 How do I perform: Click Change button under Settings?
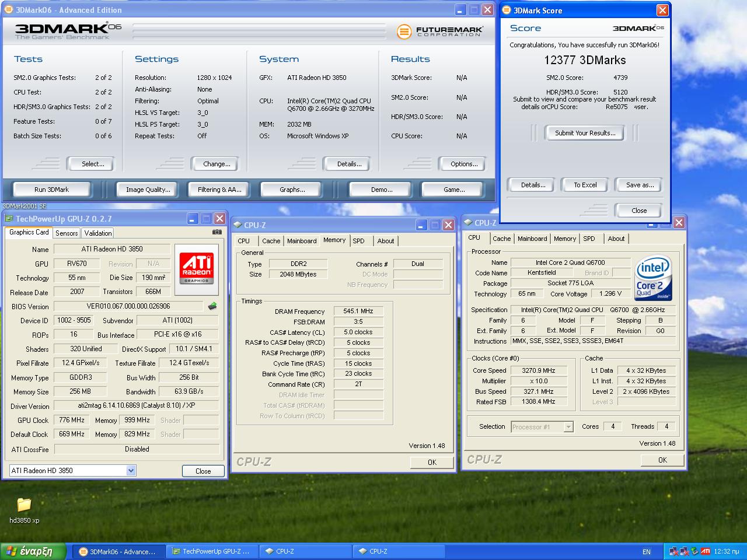pos(215,164)
